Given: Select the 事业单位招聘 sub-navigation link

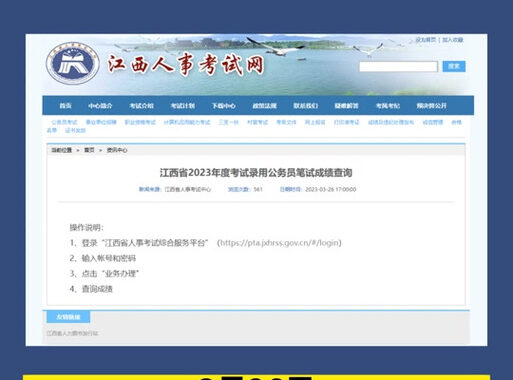Looking at the screenshot, I should coord(101,122).
